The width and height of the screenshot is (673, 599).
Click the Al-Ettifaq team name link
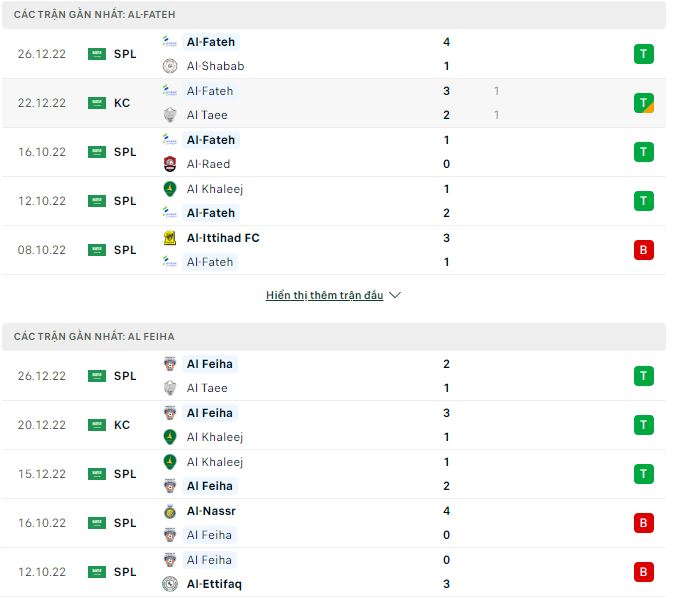(x=214, y=584)
